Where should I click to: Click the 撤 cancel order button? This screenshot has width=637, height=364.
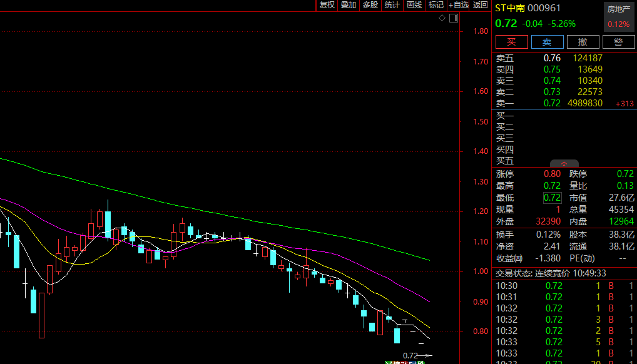583,42
